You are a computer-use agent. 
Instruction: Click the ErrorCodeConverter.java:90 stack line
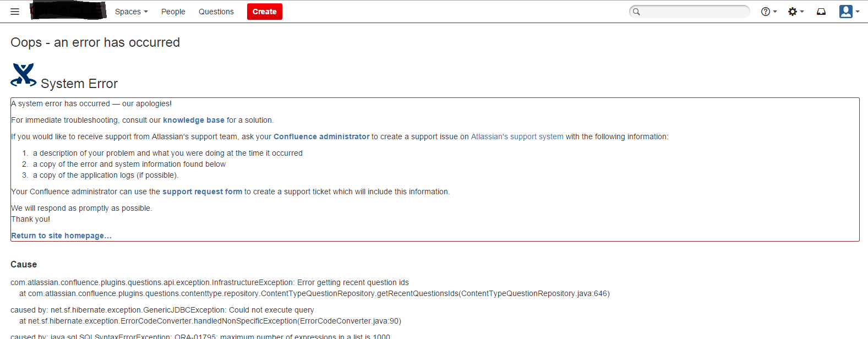[x=210, y=321]
